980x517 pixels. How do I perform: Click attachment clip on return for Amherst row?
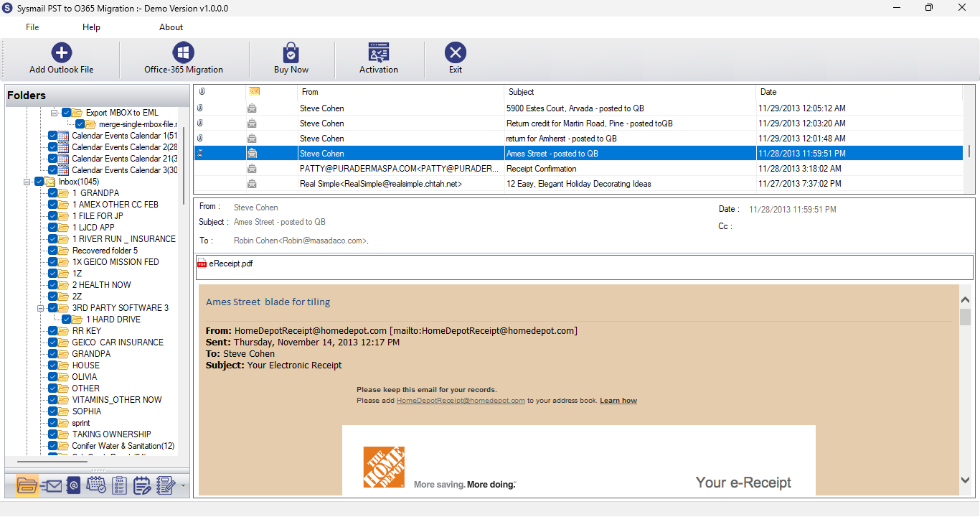point(200,139)
